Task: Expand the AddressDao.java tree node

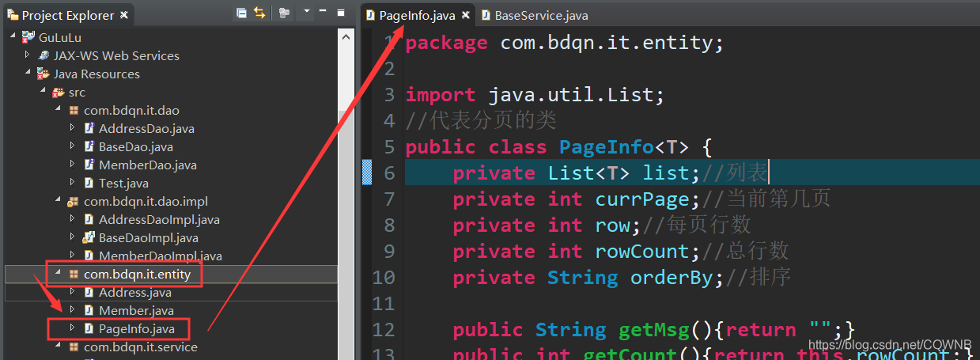Action: coord(72,128)
